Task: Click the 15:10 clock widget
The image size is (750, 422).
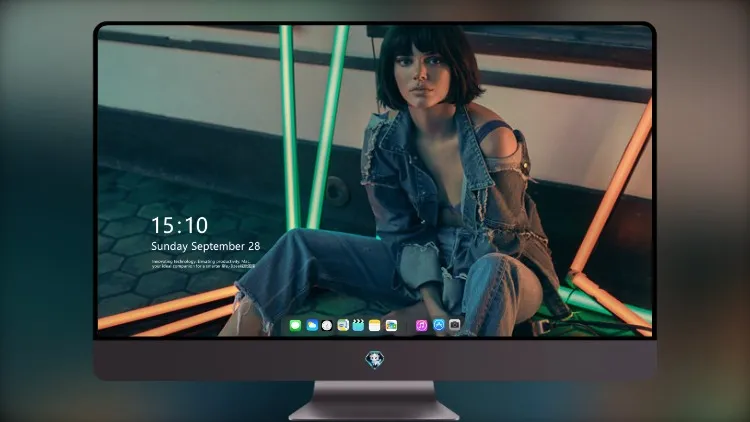Action: point(180,225)
